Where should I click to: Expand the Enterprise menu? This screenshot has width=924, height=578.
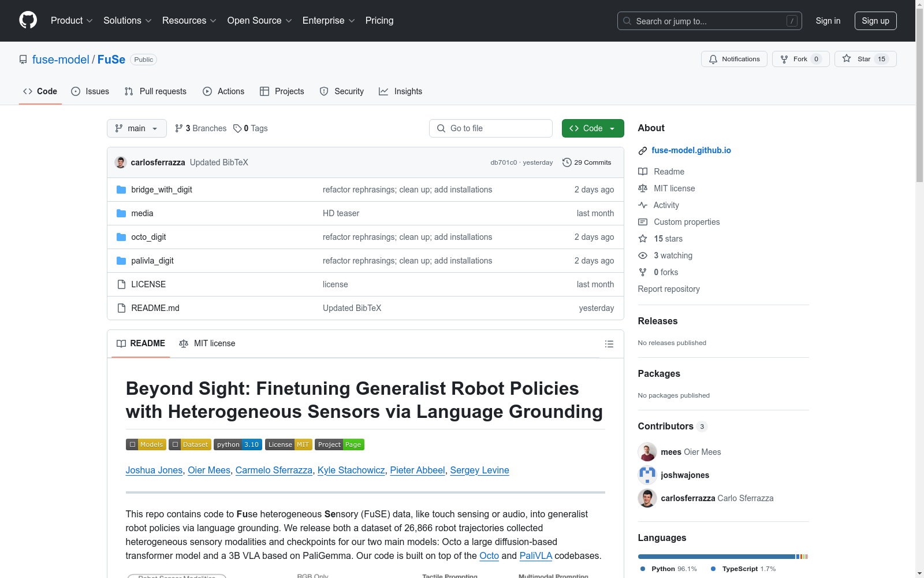click(x=329, y=20)
